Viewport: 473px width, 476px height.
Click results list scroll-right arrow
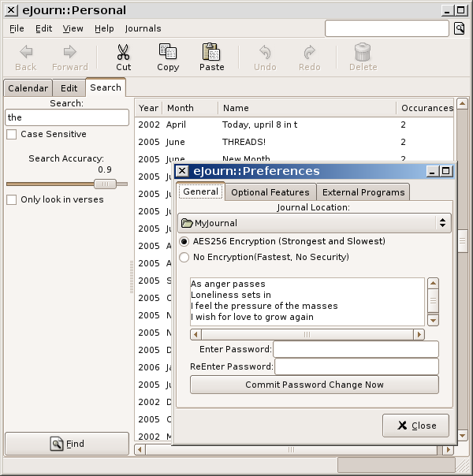coord(448,449)
